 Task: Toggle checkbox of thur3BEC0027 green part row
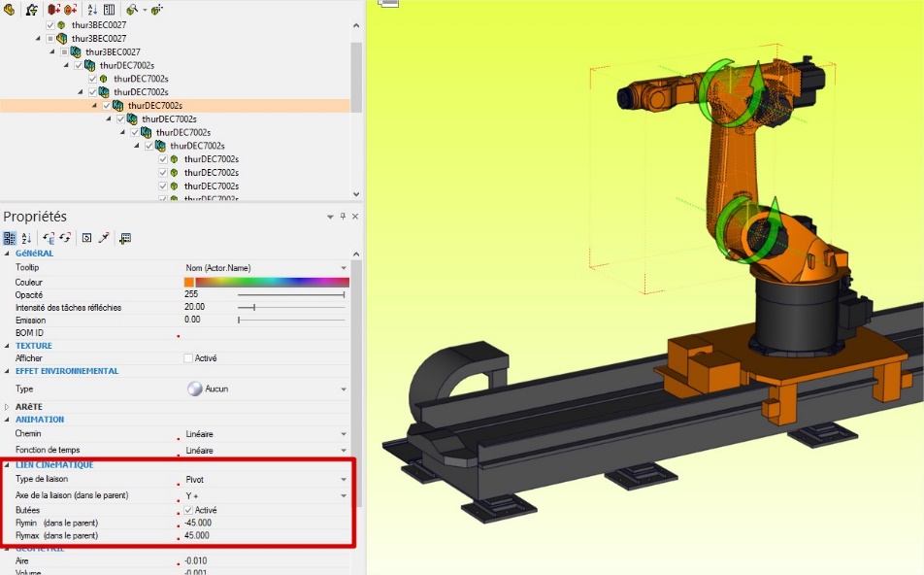50,25
